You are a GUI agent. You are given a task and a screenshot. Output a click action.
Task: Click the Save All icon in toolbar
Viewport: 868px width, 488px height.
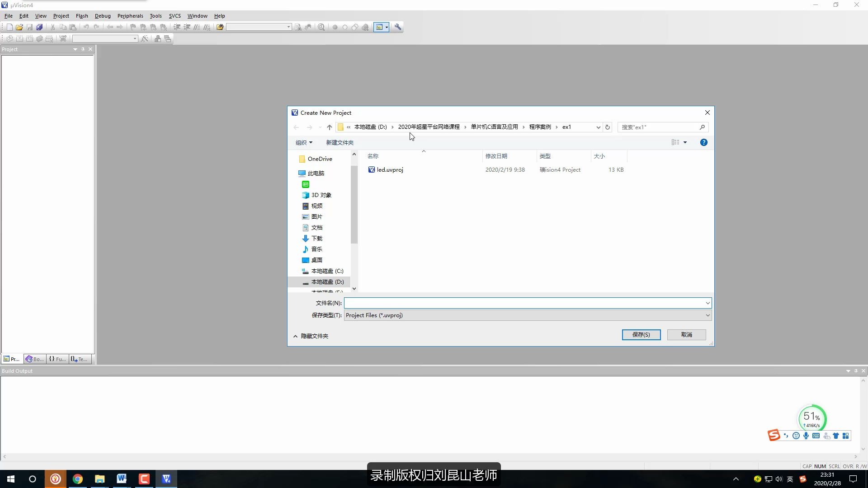(39, 27)
